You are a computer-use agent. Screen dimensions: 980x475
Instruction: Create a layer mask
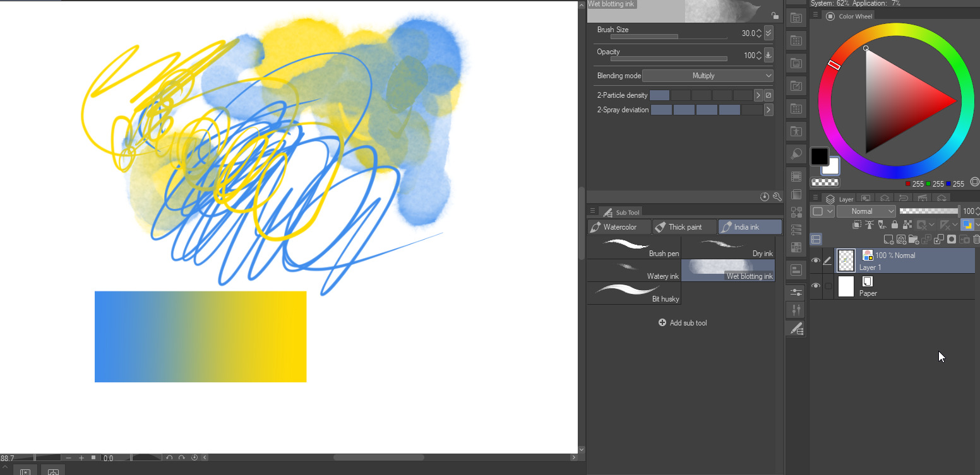click(952, 240)
